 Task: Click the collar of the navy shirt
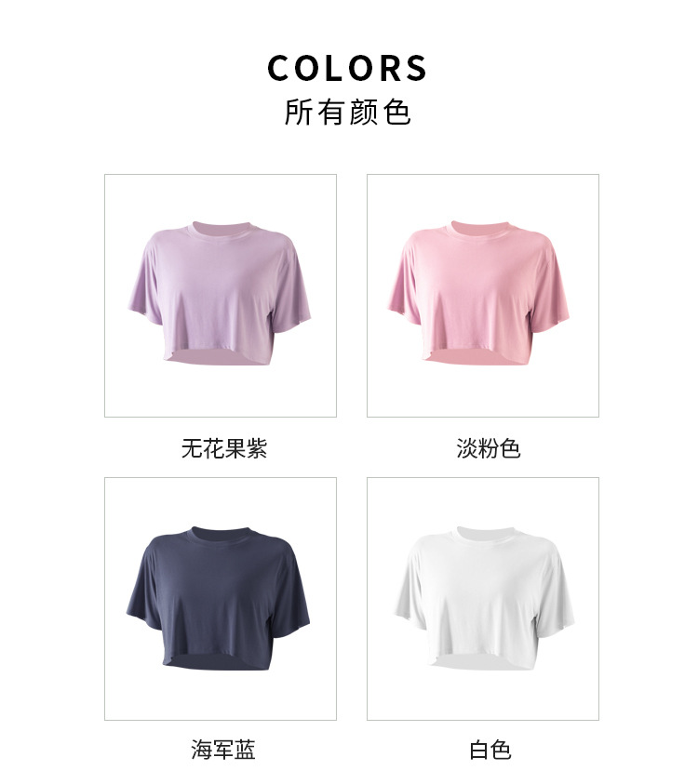(x=221, y=536)
